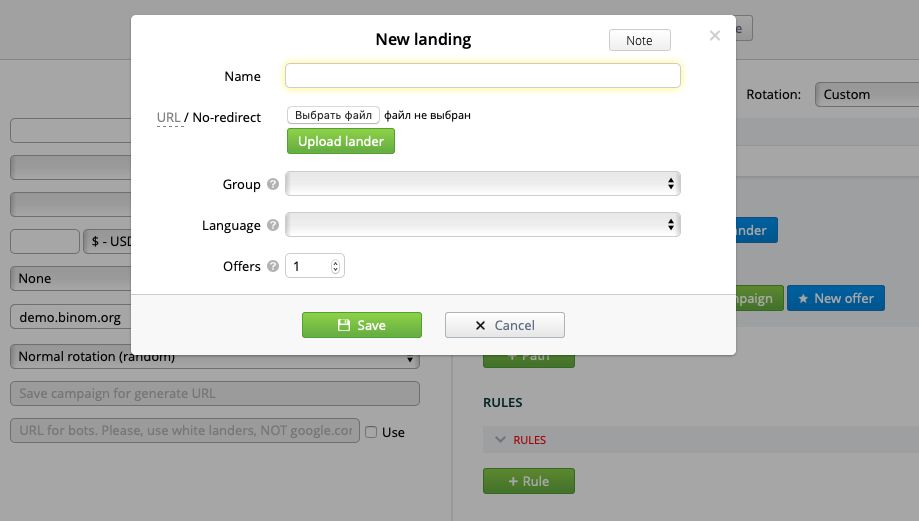The image size is (919, 521).
Task: Click the Note button
Action: 639,40
